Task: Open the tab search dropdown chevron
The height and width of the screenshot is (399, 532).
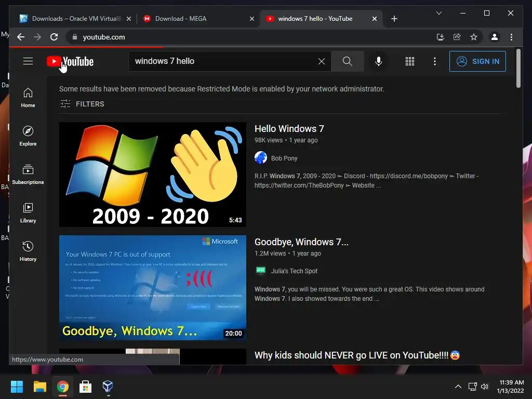Action: 438,13
